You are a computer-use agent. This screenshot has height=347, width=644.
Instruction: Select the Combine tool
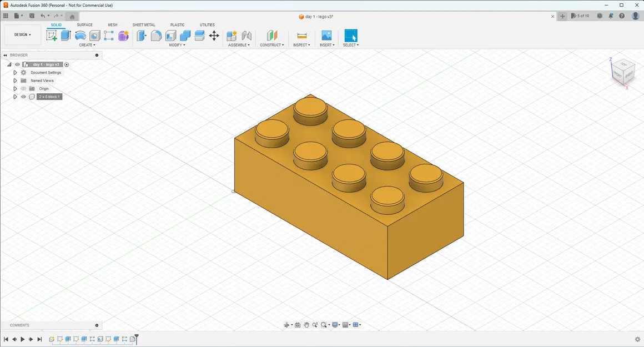[185, 36]
